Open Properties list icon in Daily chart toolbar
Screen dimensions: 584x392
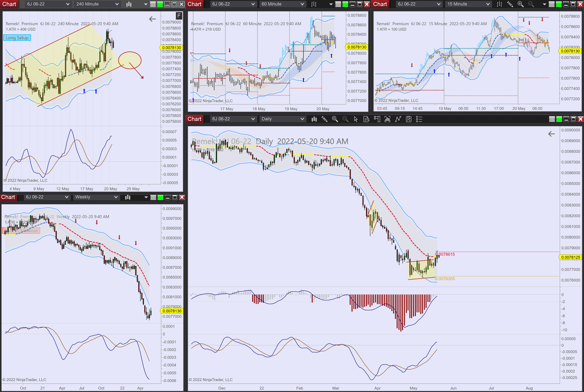(x=419, y=119)
